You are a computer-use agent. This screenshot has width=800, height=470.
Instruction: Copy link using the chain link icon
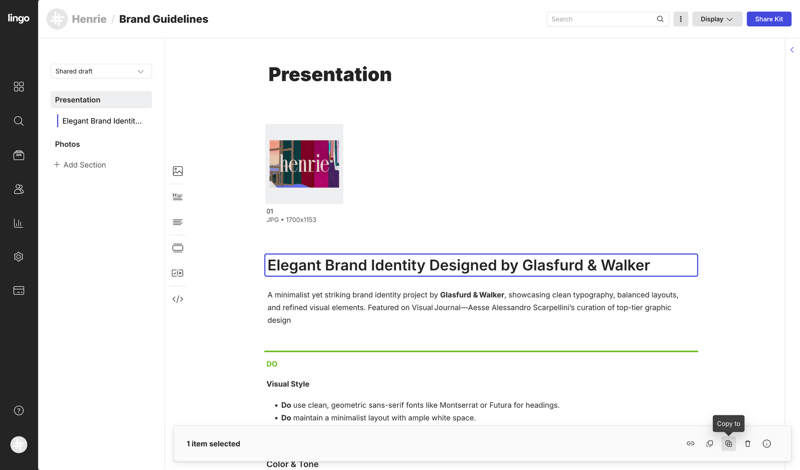(x=690, y=444)
